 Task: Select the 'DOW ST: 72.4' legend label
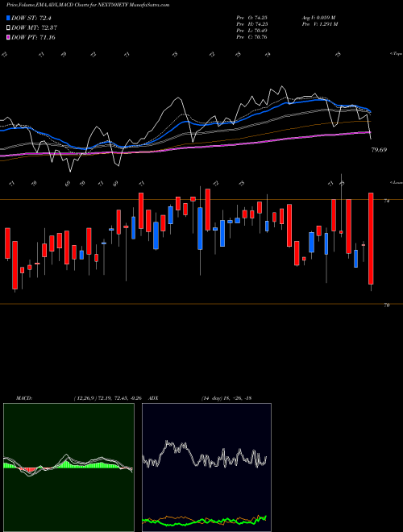pyautogui.click(x=31, y=18)
